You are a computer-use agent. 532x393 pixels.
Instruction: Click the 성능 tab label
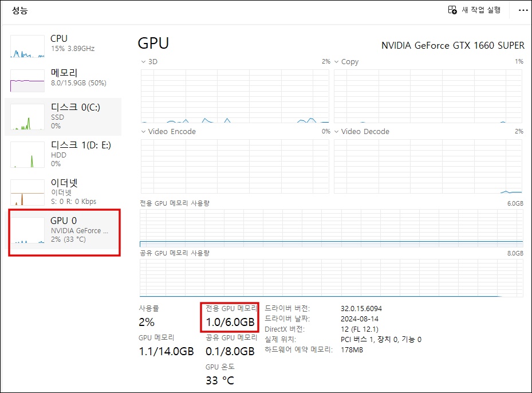(21, 10)
